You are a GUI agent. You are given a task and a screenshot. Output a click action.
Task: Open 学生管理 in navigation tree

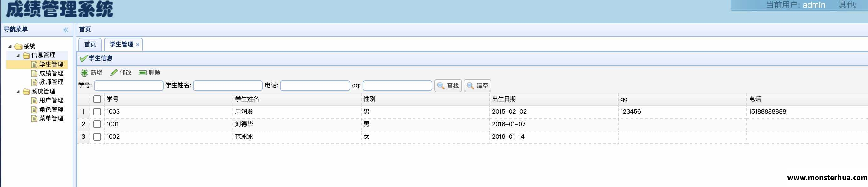coord(51,64)
